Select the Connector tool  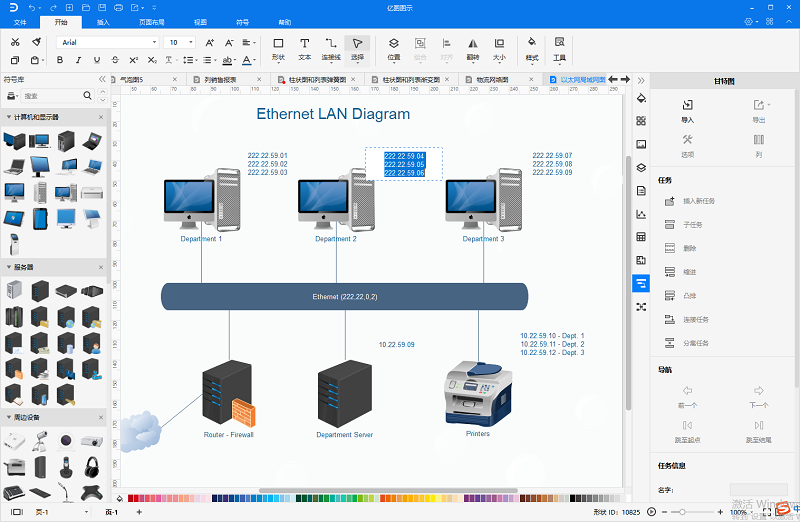coord(331,49)
